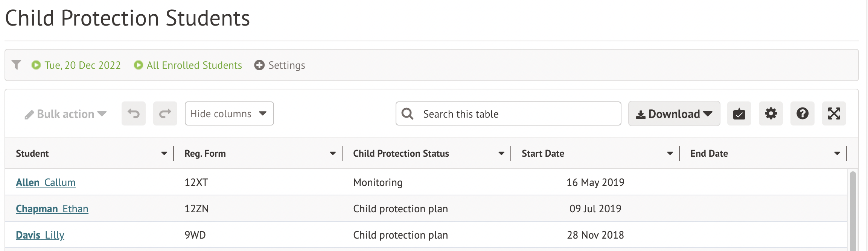Open Allen Callum student profile link

coord(46,183)
